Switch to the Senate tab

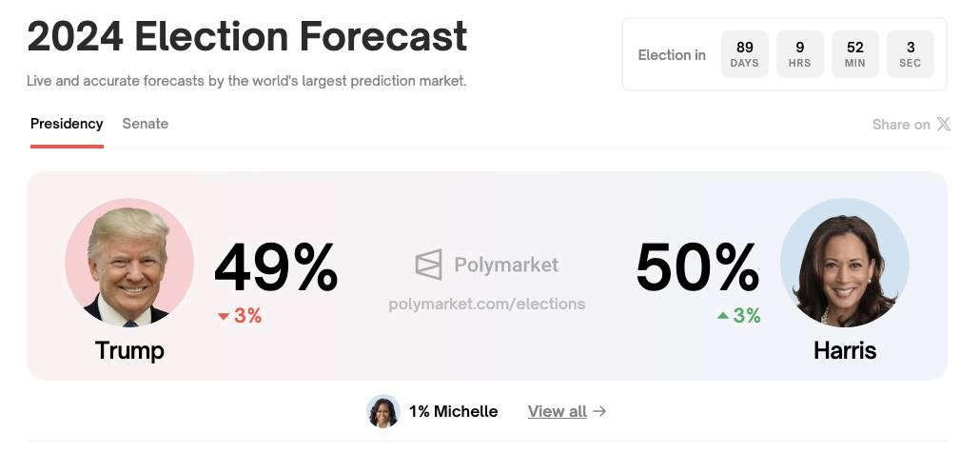click(x=145, y=124)
